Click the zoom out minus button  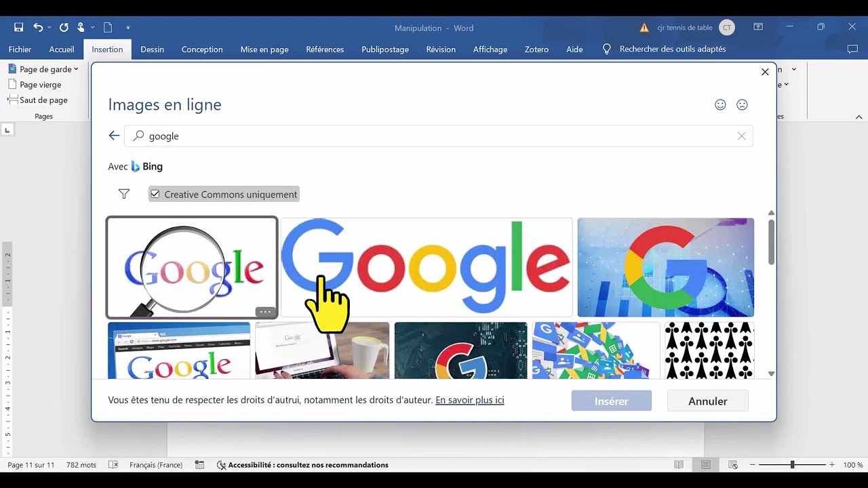pyautogui.click(x=752, y=465)
